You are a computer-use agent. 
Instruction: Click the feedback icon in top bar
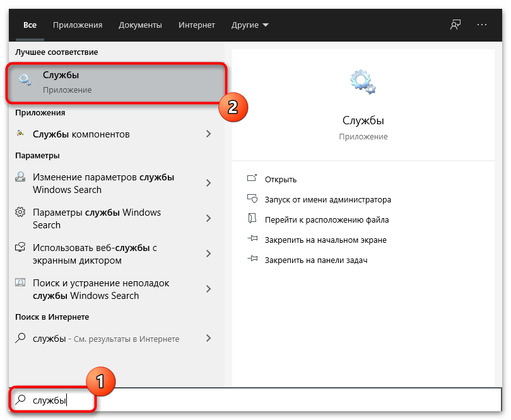click(455, 25)
